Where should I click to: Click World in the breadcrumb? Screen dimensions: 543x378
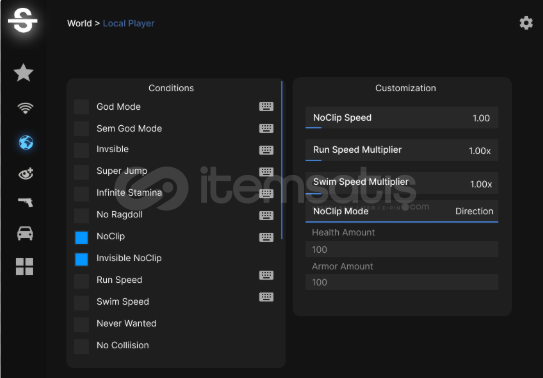click(x=79, y=23)
